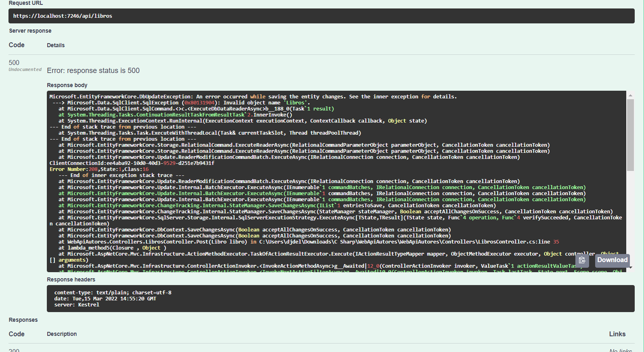Click the response body scroll up arrow
The width and height of the screenshot is (644, 352).
[630, 96]
